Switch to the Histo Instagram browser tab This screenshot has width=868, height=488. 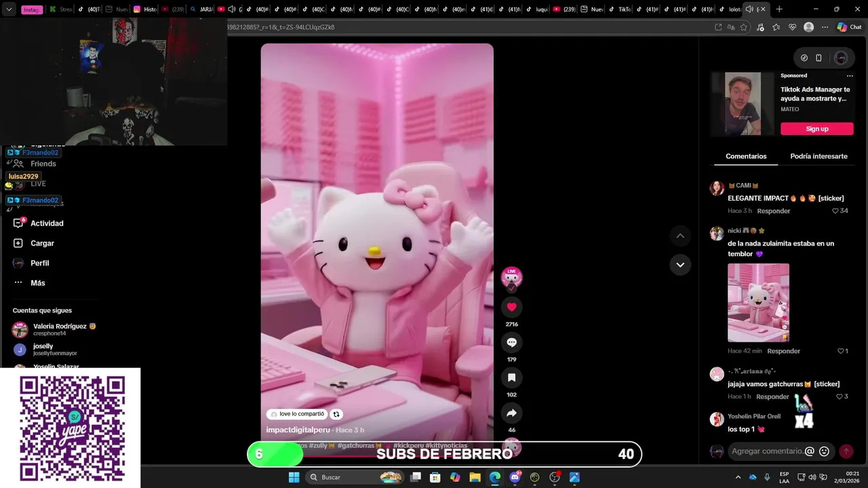click(x=144, y=9)
